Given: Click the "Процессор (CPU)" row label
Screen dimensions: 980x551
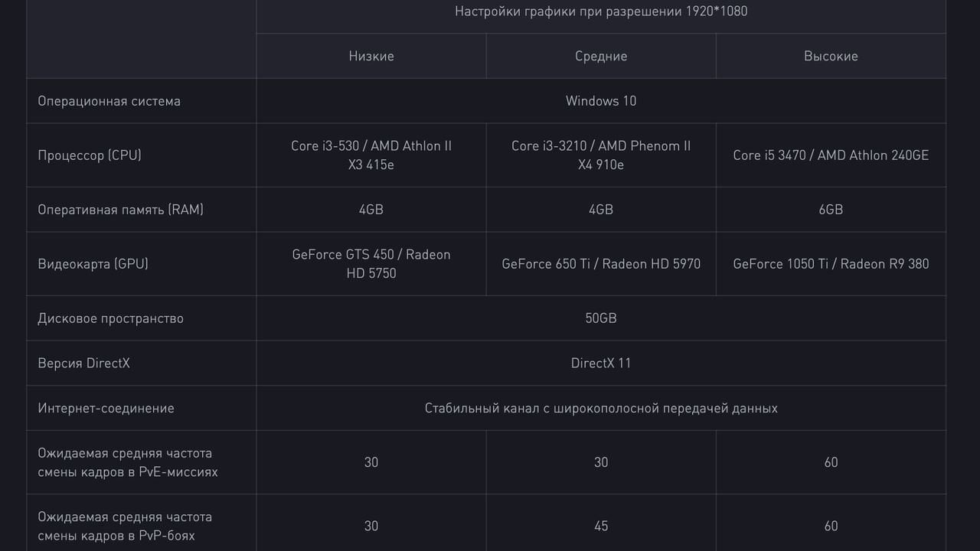Looking at the screenshot, I should point(90,155).
